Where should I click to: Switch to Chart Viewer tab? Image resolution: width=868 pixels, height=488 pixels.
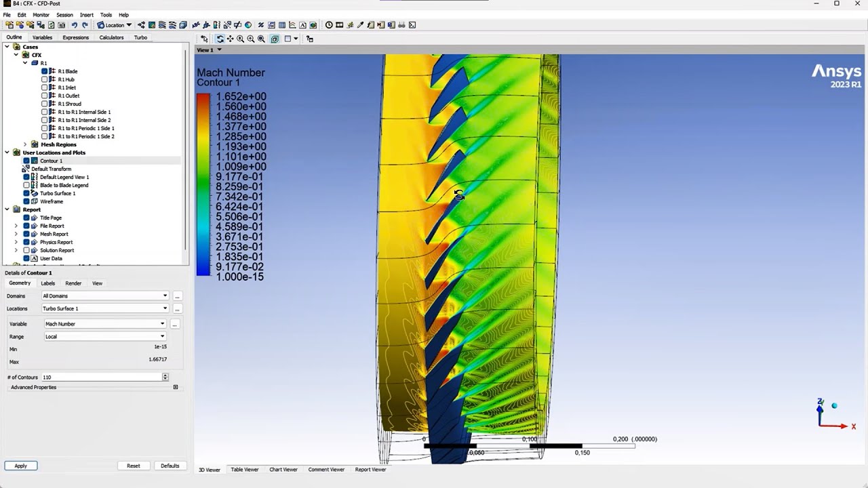point(283,469)
